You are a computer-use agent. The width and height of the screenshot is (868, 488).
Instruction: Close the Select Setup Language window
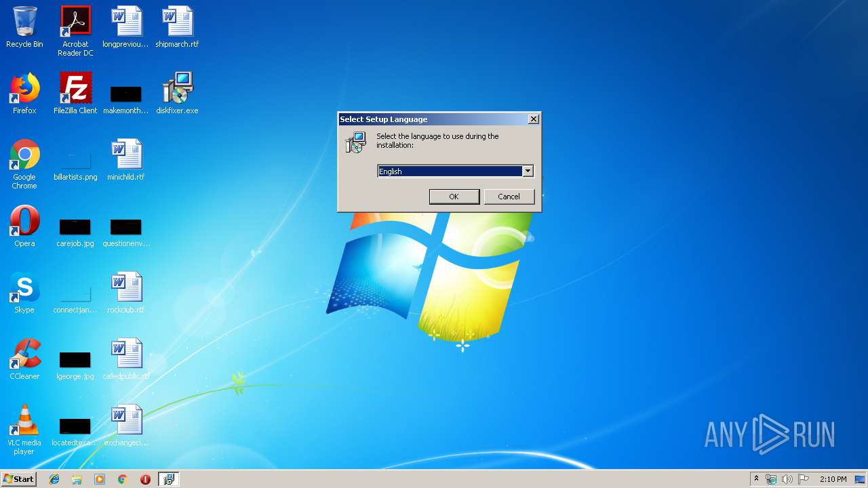(x=534, y=119)
